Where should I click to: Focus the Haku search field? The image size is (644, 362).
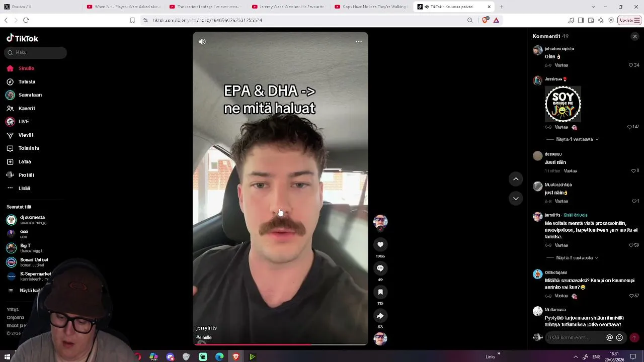(x=36, y=52)
